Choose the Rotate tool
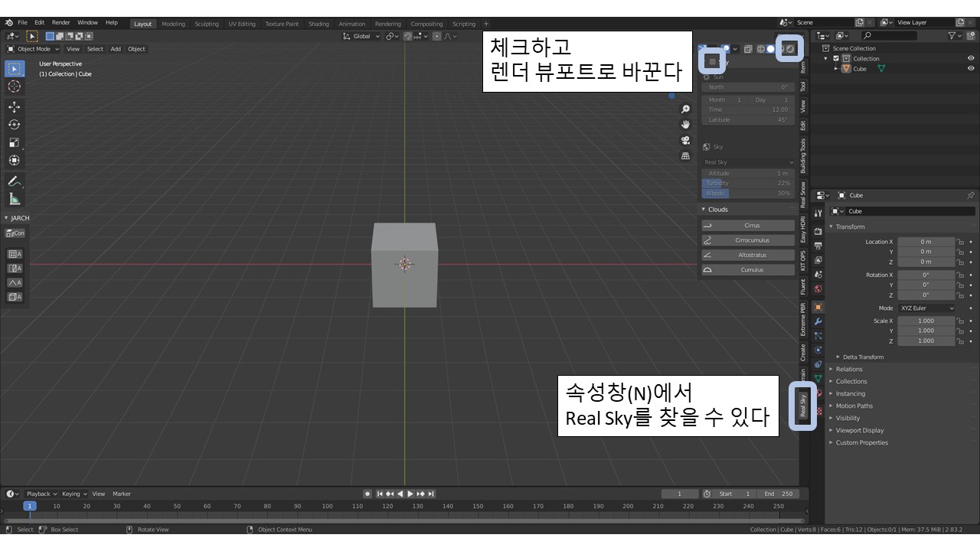This screenshot has width=980, height=551. pyautogui.click(x=15, y=125)
